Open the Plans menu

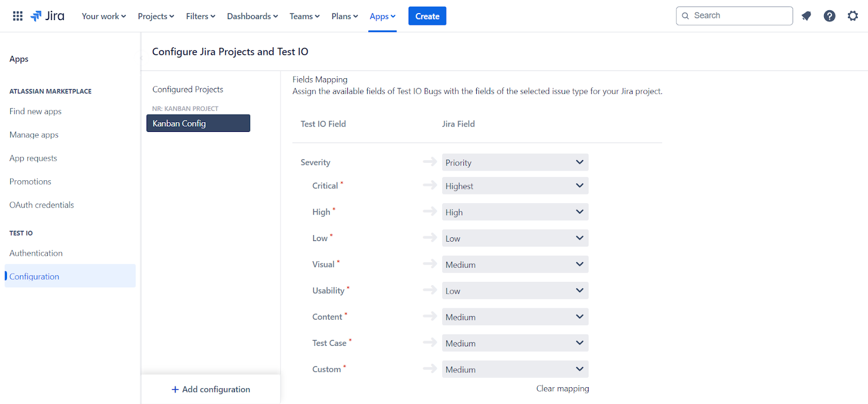[345, 16]
